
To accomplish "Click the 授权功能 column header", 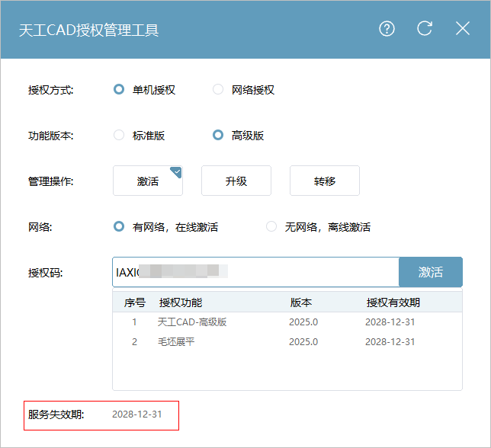I will pos(181,302).
